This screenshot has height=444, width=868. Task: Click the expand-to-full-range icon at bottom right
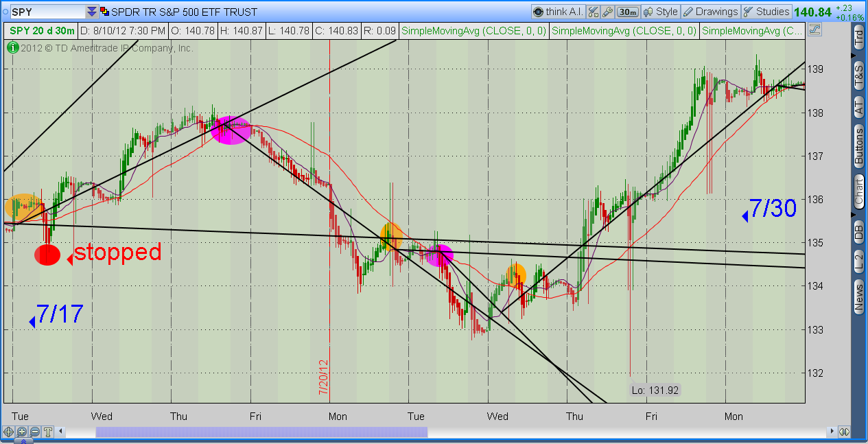[x=845, y=432]
